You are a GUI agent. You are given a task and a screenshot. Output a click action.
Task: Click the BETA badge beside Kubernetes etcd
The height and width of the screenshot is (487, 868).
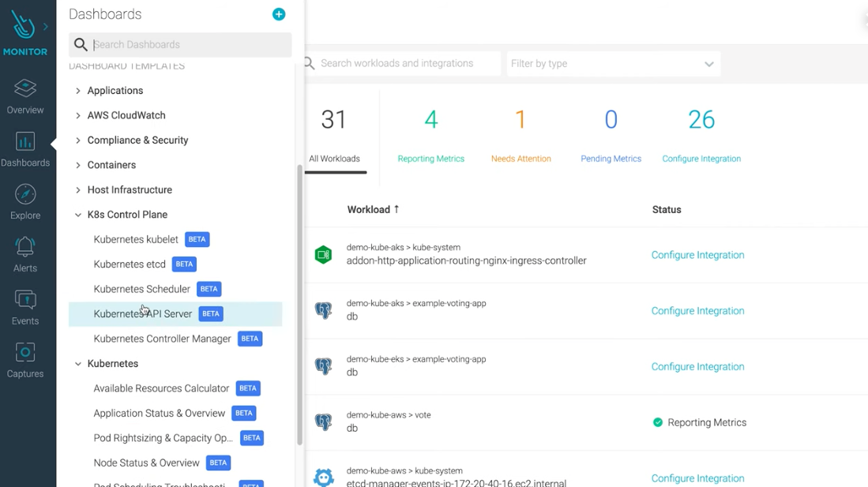[184, 264]
